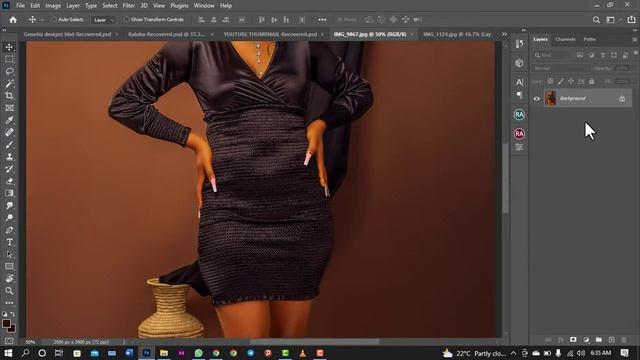Select the Rectangle shape tool
The image size is (640, 360).
tap(9, 266)
